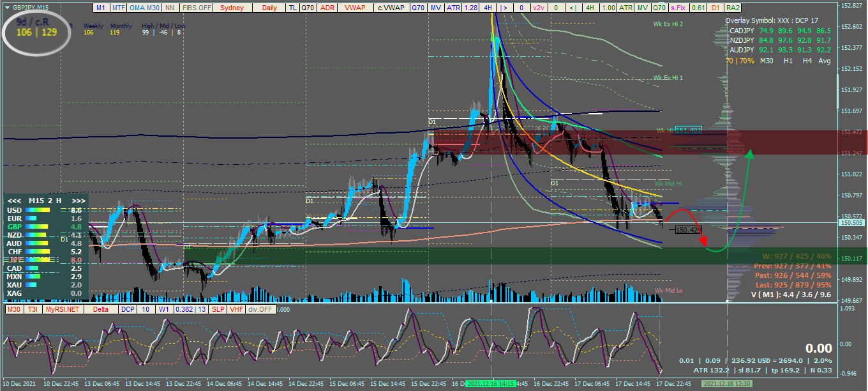Toggle the Sydney session button
This screenshot has width=868, height=391.
pyautogui.click(x=232, y=8)
